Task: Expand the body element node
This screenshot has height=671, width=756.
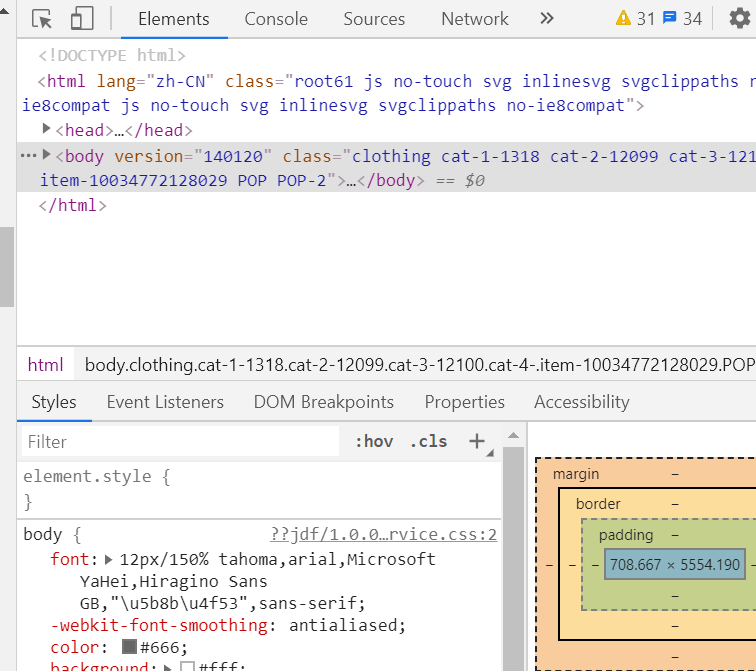Action: point(46,154)
